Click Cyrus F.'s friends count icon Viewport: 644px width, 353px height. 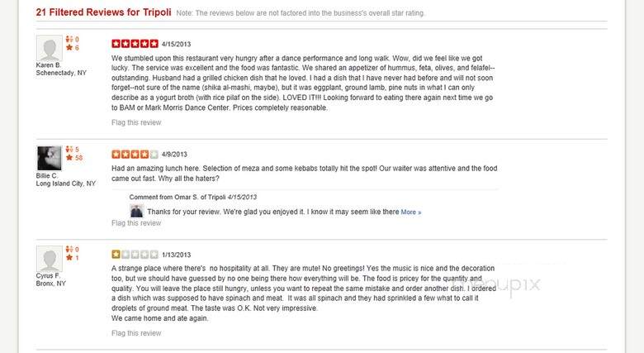(69, 250)
